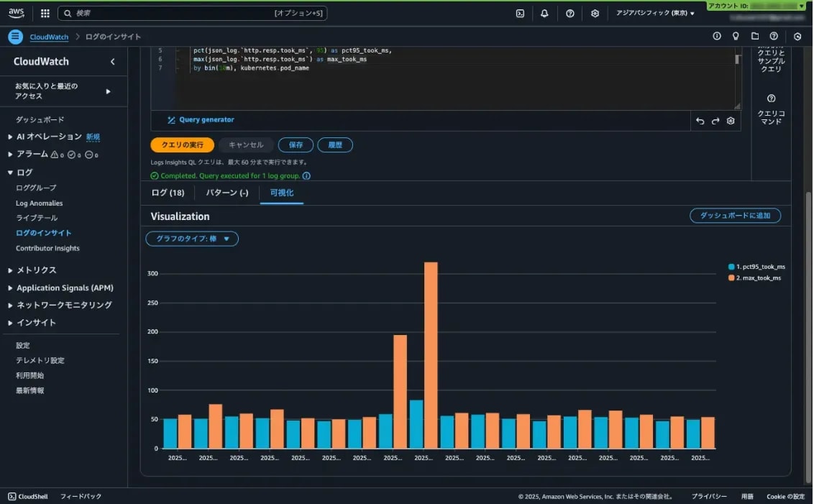
Task: Click the AWS search input field
Action: coord(173,13)
